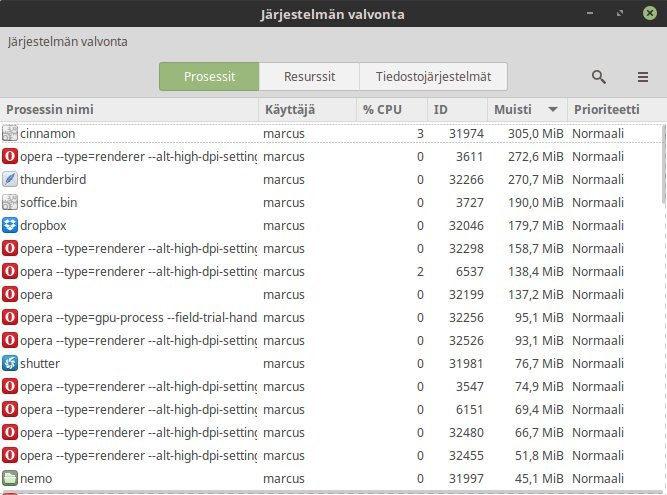
Task: Select the soffice.bin process name
Action: click(x=48, y=202)
